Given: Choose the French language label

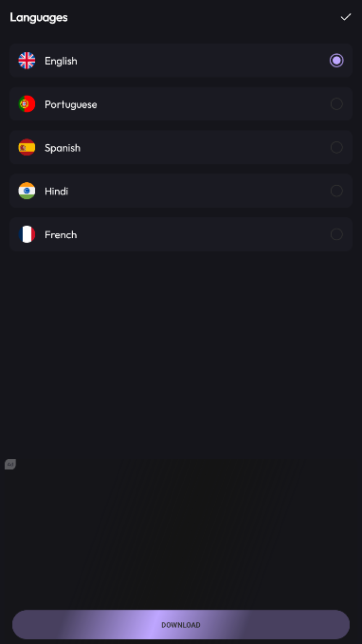Looking at the screenshot, I should tap(61, 235).
